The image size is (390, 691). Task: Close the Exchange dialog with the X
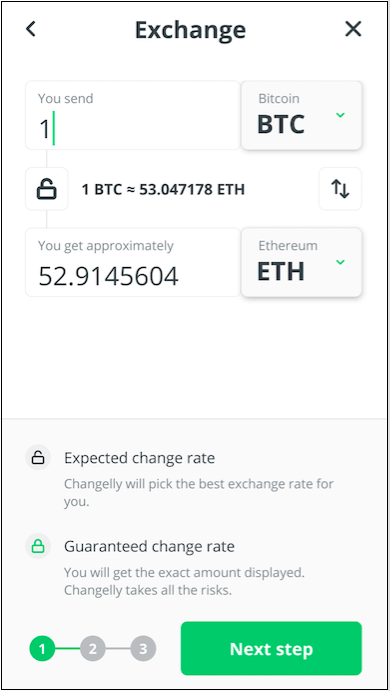[353, 30]
